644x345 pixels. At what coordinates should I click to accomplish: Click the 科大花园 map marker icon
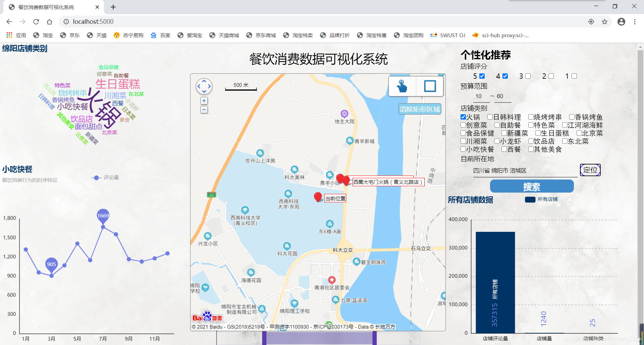coord(287,246)
